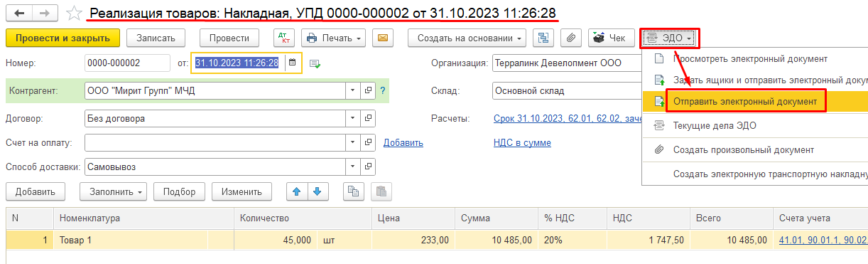Click the Организация field Терралинк Девелопмент ООО
868x264 pixels.
click(567, 63)
